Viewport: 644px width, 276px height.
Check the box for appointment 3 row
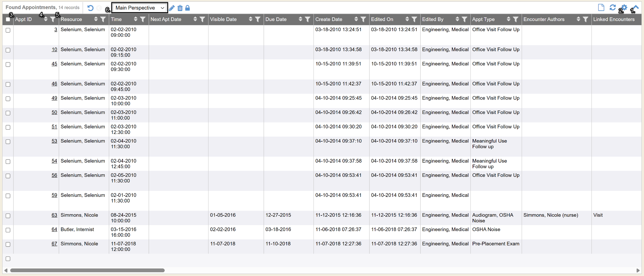point(8,30)
